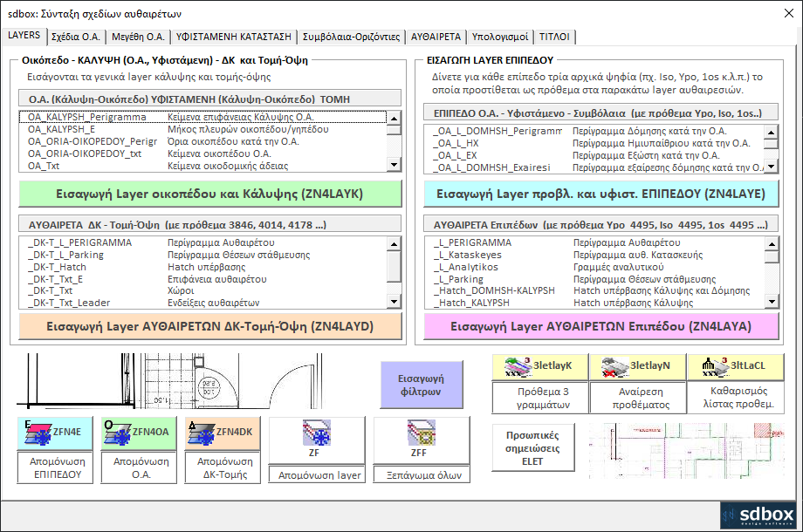The width and height of the screenshot is (803, 532).
Task: Click Εισαγωγή Layer ΑΥΘΑΙΡΕΤΩΝ Επιπέδου (ZN4LAYA)
Action: pyautogui.click(x=601, y=326)
